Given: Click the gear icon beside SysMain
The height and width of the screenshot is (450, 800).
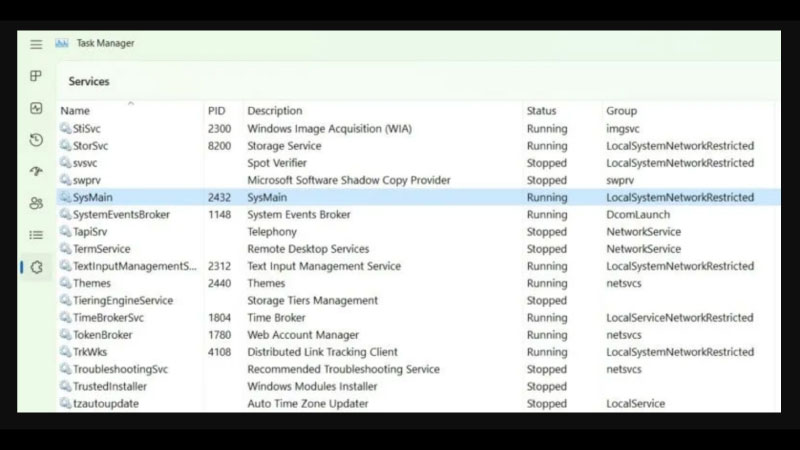Looking at the screenshot, I should 65,197.
